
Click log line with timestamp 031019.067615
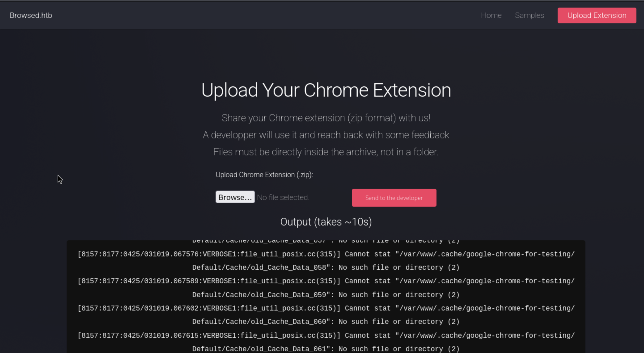click(x=326, y=336)
